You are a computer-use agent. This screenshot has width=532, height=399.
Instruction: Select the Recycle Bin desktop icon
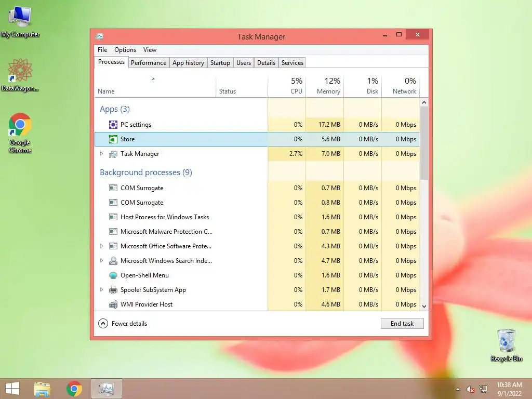pos(506,345)
